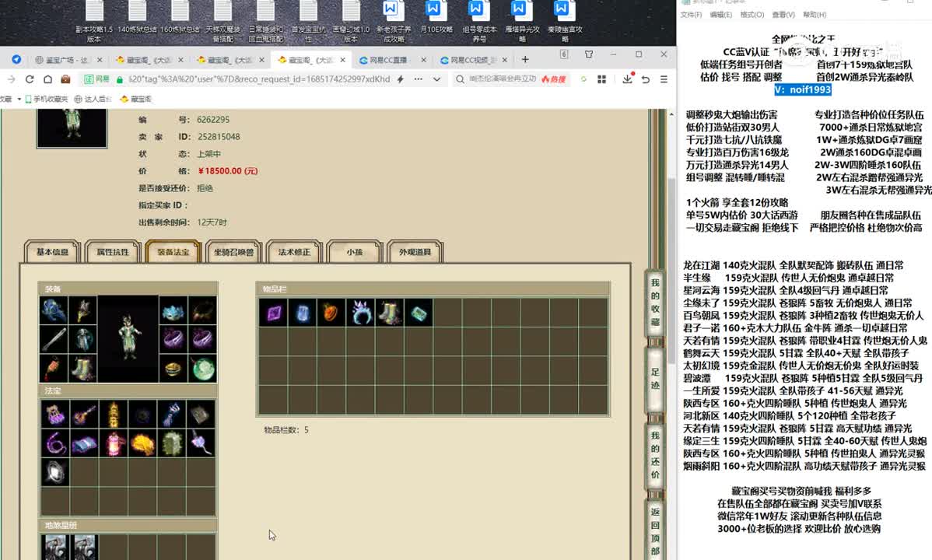Click the blue feathered headdress equipment icon
The width and height of the screenshot is (932, 560).
pyautogui.click(x=54, y=310)
